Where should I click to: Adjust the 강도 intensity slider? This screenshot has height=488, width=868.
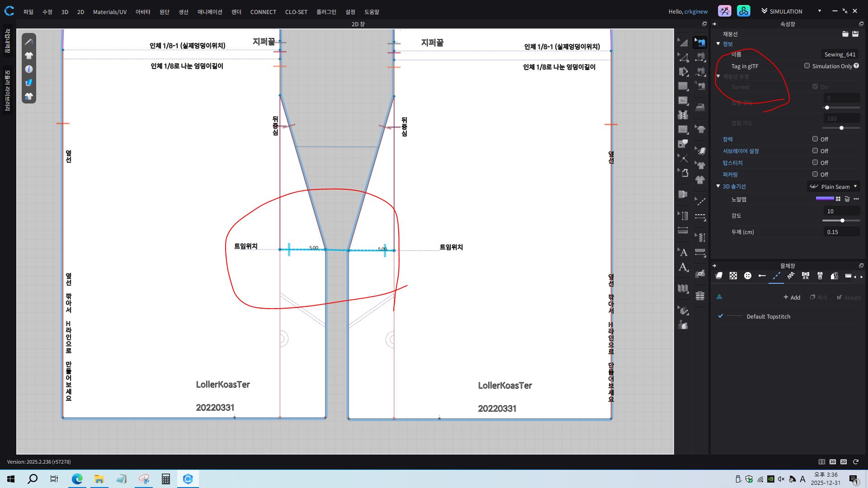[842, 221]
